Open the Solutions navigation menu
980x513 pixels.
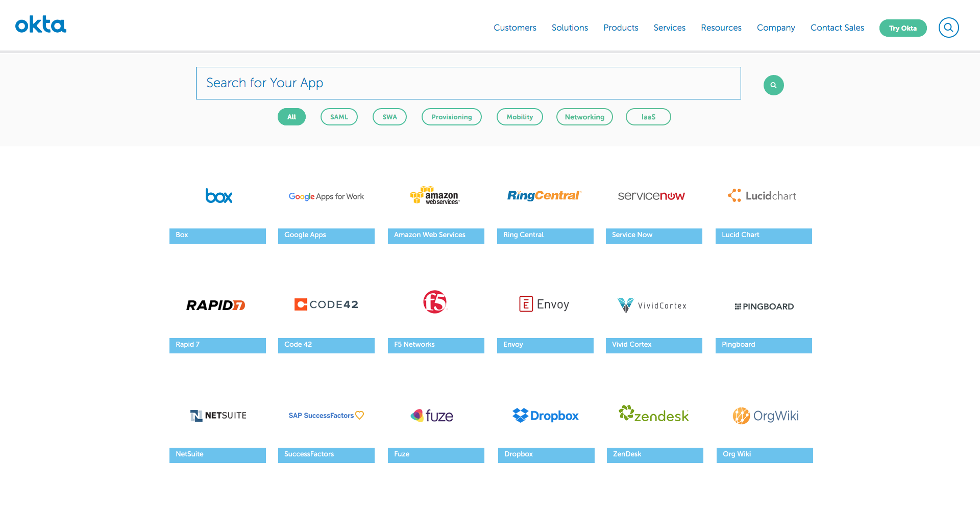point(570,28)
